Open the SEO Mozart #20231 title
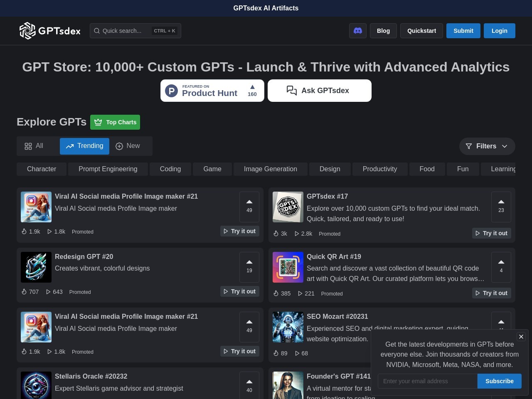Image resolution: width=532 pixels, height=399 pixels. (337, 316)
